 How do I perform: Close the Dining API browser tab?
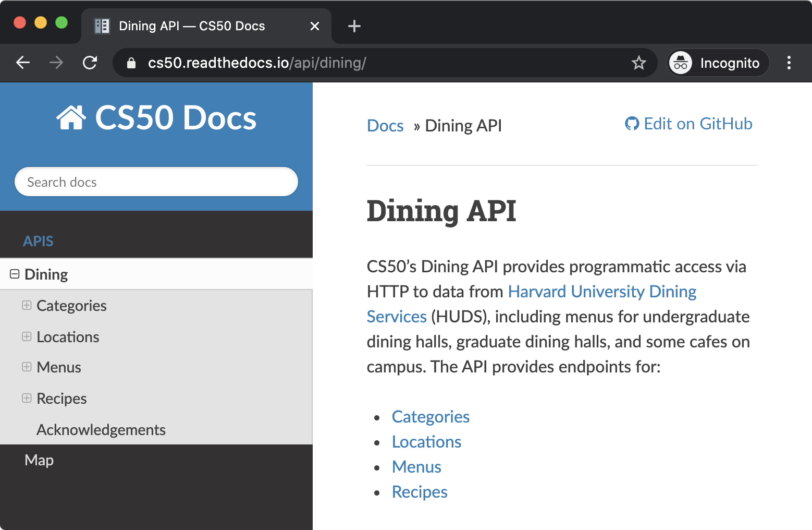315,26
